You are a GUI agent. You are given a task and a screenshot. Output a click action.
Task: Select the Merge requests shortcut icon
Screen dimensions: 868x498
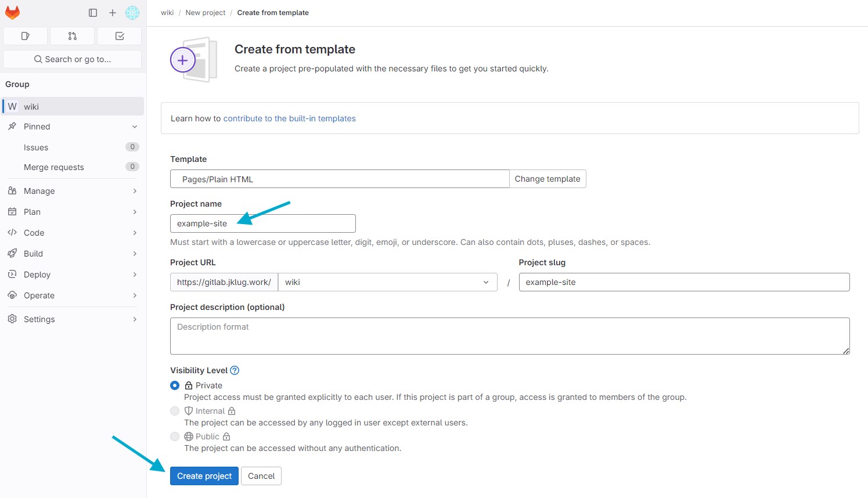(x=72, y=35)
